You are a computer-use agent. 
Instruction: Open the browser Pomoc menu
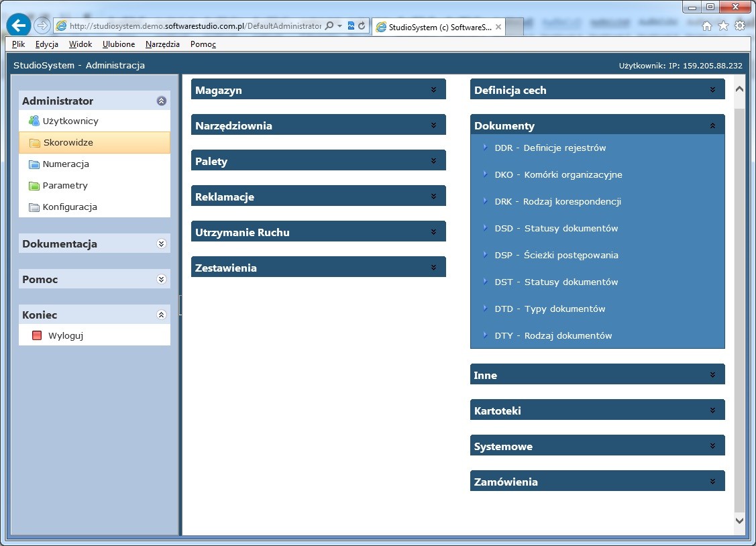203,44
